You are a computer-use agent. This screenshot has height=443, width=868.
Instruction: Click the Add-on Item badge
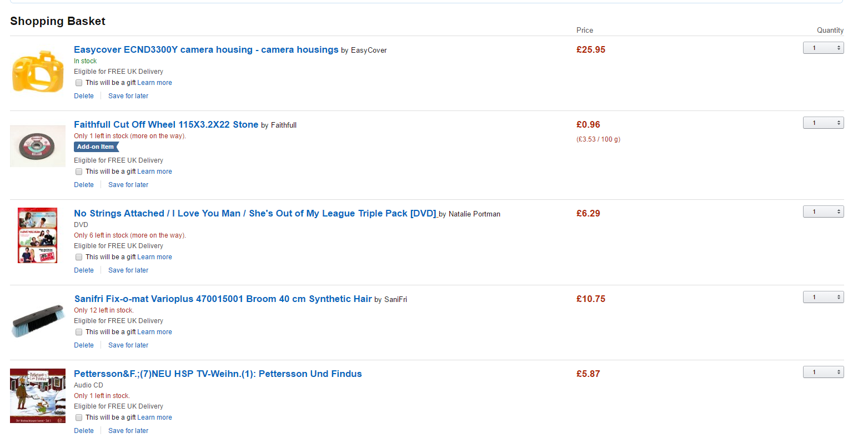pyautogui.click(x=96, y=147)
